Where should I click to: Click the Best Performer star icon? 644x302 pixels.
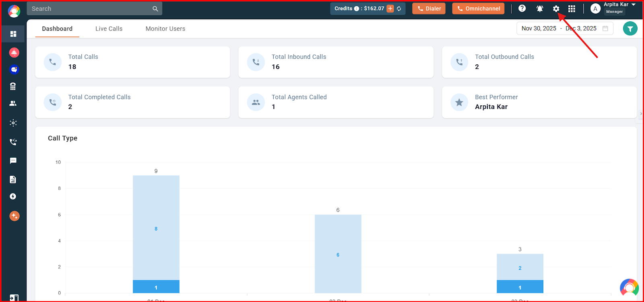point(459,102)
